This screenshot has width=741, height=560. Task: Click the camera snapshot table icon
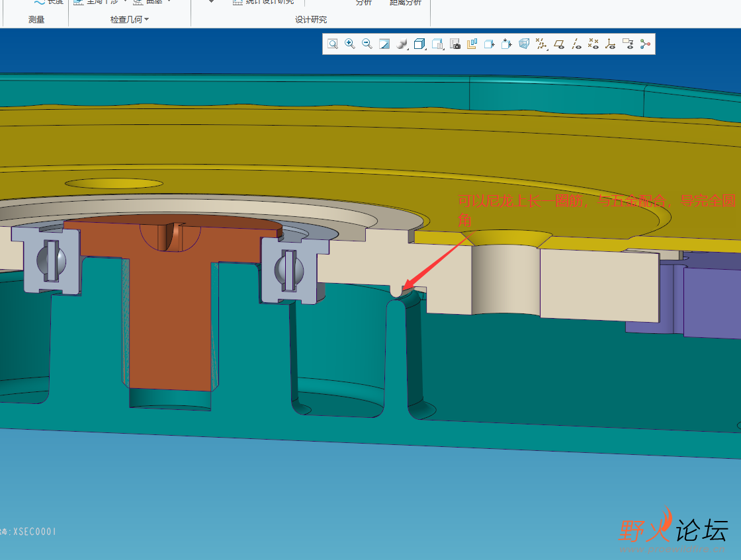pos(455,44)
